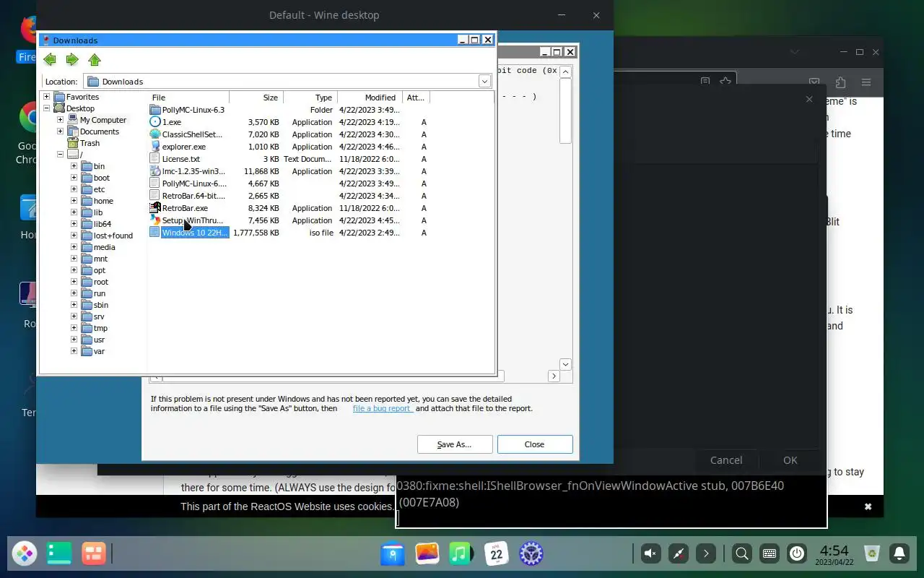
Task: Click OK in the browser dialog
Action: 790,460
